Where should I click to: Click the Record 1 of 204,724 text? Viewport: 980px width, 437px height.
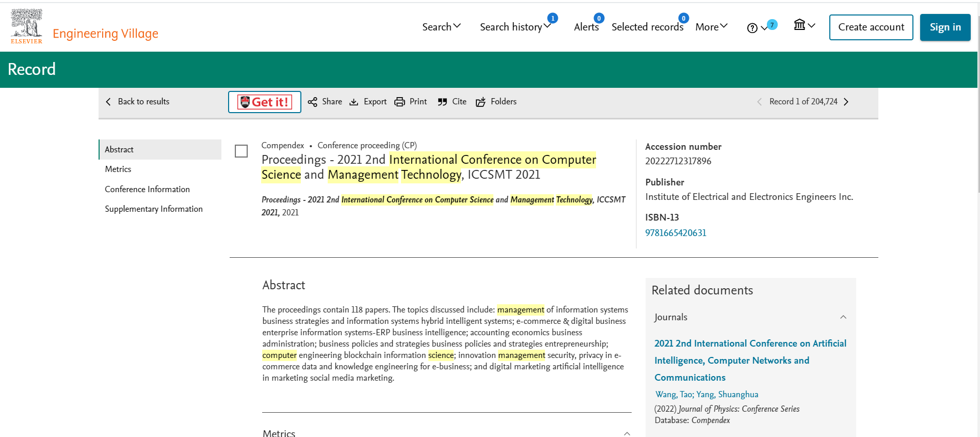(804, 102)
